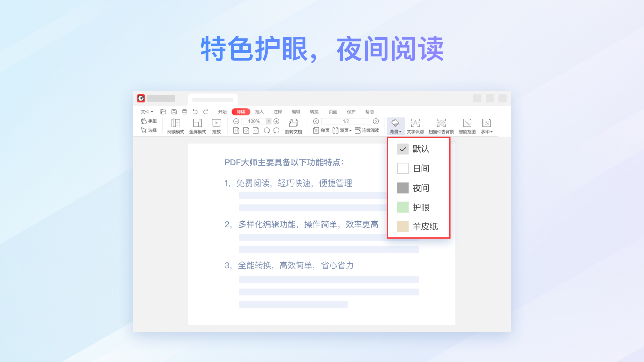Pick the green 护眼 eye-care color swatch
The image size is (644, 362).
tap(403, 207)
